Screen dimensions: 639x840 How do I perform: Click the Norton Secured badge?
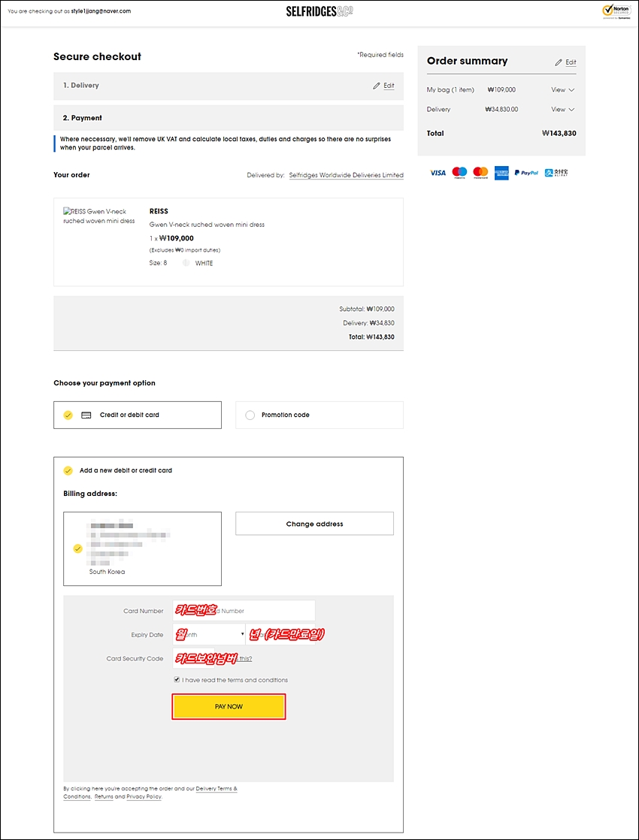pos(615,12)
